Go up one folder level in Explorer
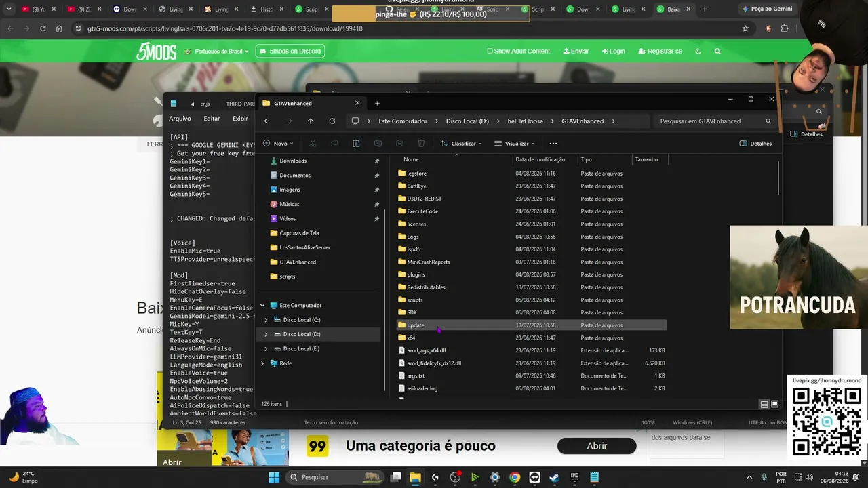This screenshot has width=868, height=488. pyautogui.click(x=311, y=121)
